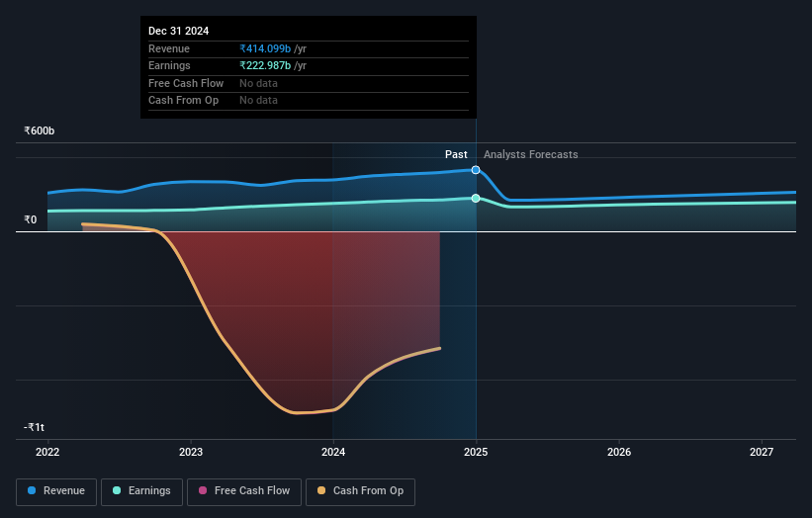Click the Past label on chart

click(x=456, y=155)
